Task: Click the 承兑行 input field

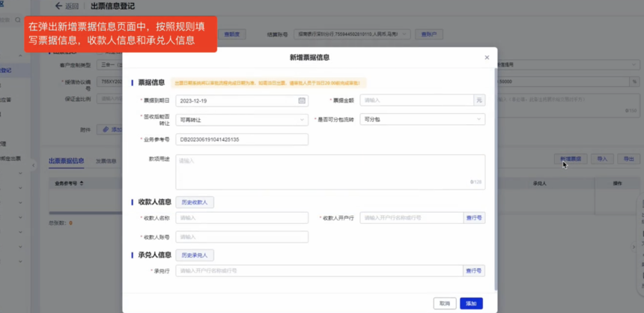Action: point(319,270)
